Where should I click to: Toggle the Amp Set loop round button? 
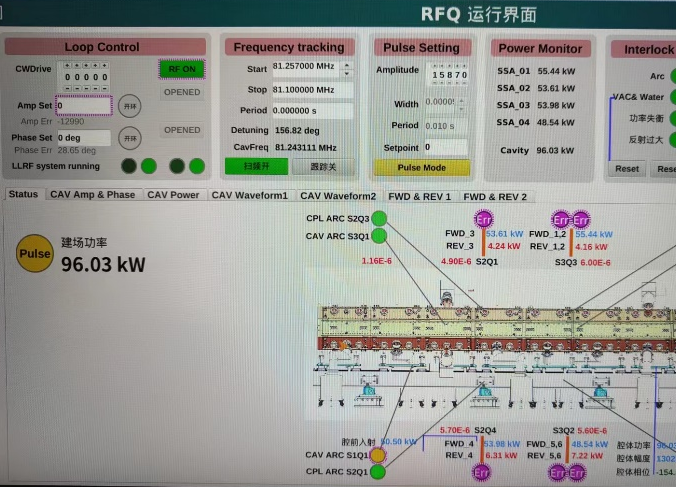coord(130,106)
